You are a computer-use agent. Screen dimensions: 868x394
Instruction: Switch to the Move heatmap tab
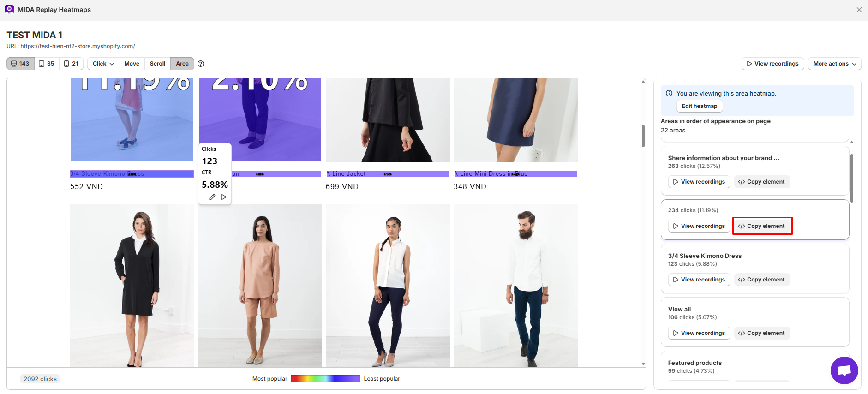click(132, 64)
